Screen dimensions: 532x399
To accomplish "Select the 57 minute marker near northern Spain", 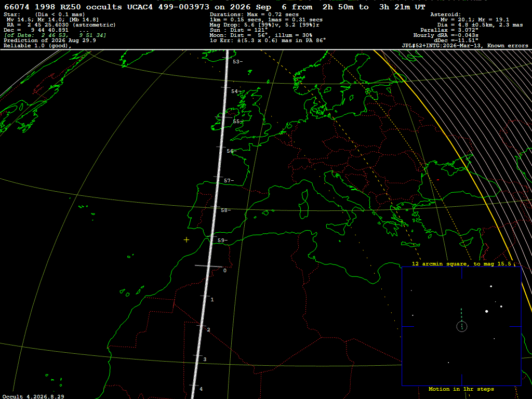I will click(x=229, y=180).
